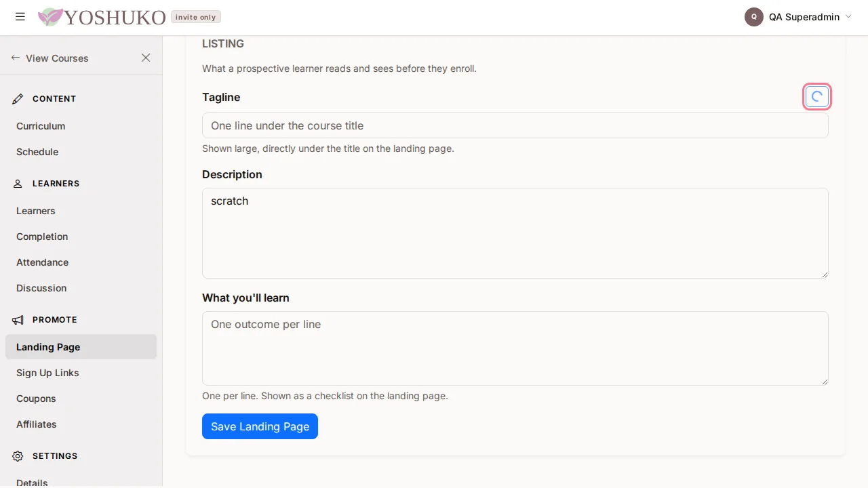
Task: Click the YOSHUKO brand name
Action: point(115,18)
